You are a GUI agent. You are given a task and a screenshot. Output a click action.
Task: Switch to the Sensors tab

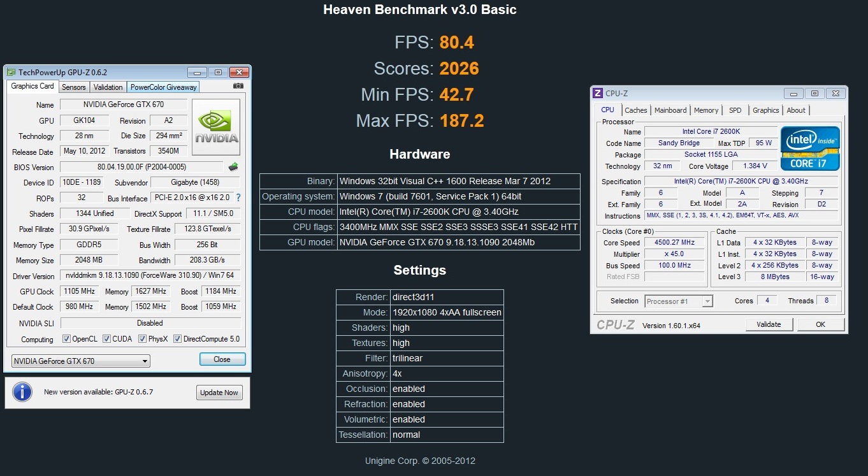(x=74, y=87)
